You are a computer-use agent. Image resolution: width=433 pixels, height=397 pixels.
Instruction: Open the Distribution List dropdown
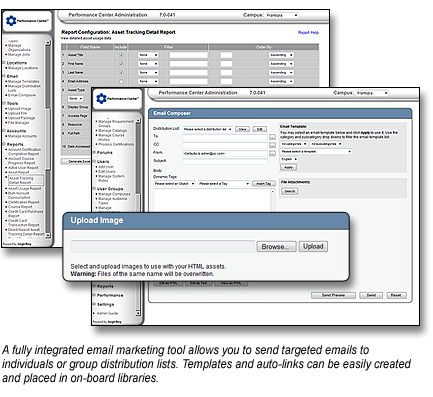[x=207, y=129]
